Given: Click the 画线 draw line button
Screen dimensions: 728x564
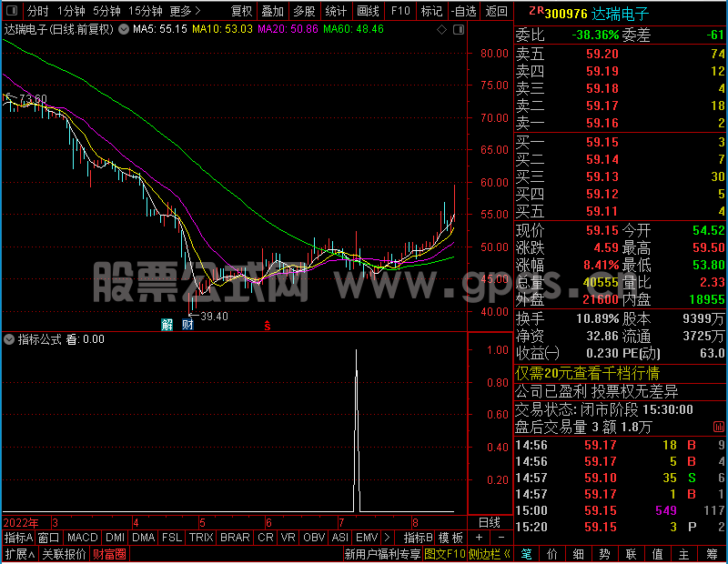Looking at the screenshot, I should coord(368,11).
